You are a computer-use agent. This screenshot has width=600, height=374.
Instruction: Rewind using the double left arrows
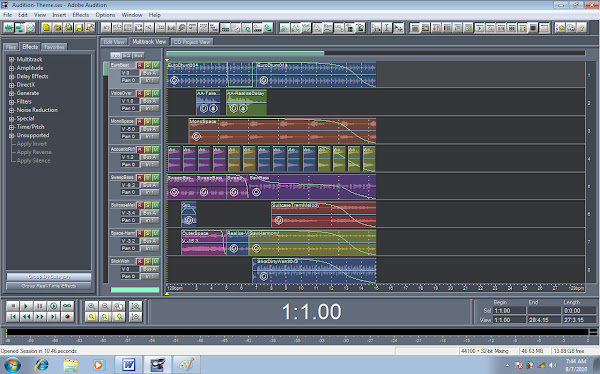[26, 317]
